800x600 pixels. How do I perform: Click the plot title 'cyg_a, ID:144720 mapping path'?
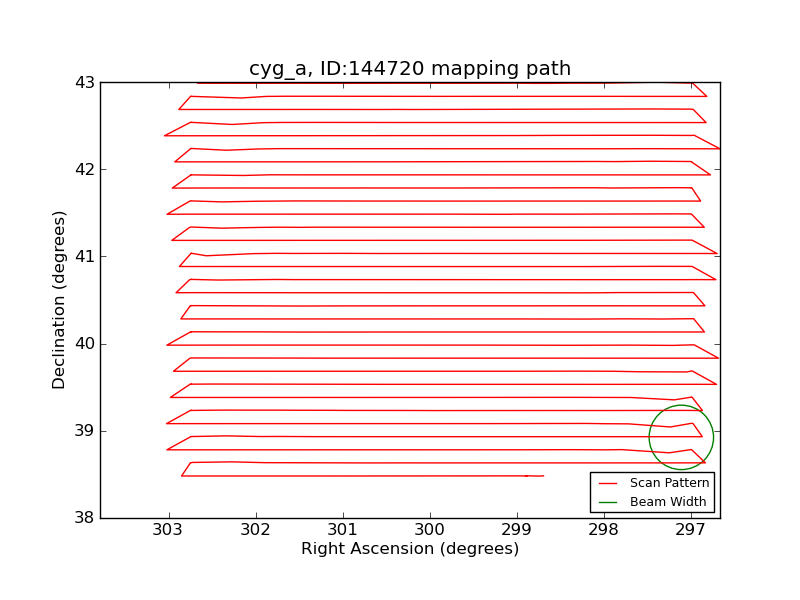click(x=410, y=69)
